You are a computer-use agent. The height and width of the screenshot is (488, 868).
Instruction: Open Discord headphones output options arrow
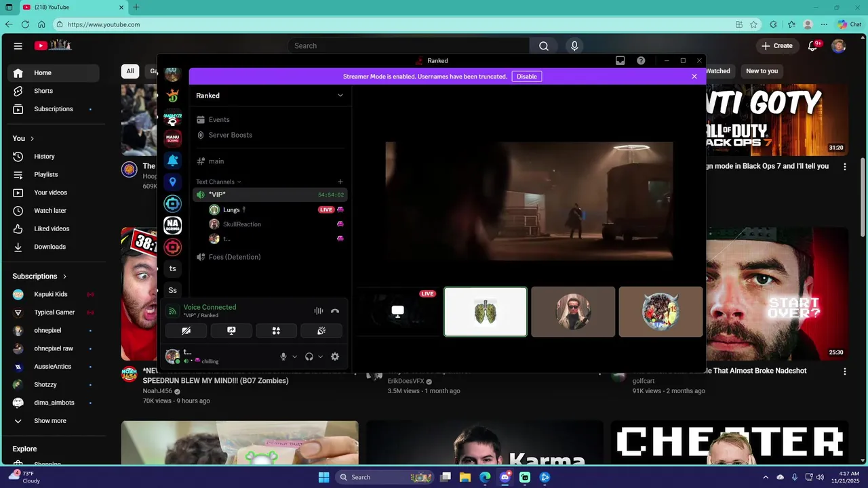[x=321, y=357]
